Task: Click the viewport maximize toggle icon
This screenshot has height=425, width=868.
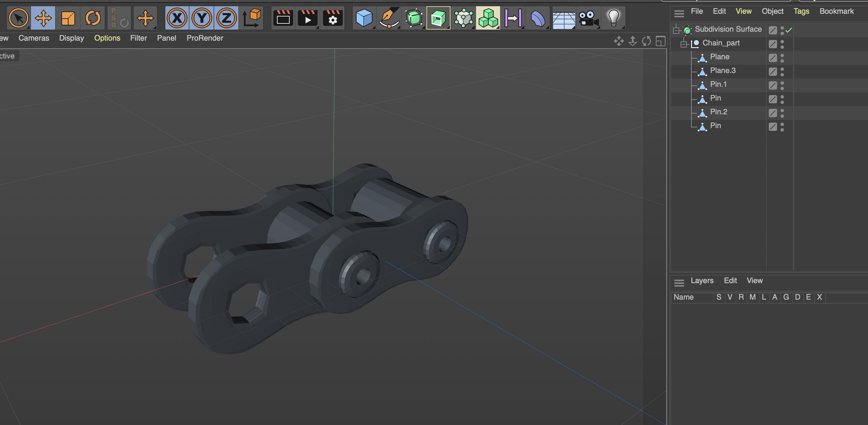Action: pyautogui.click(x=660, y=41)
